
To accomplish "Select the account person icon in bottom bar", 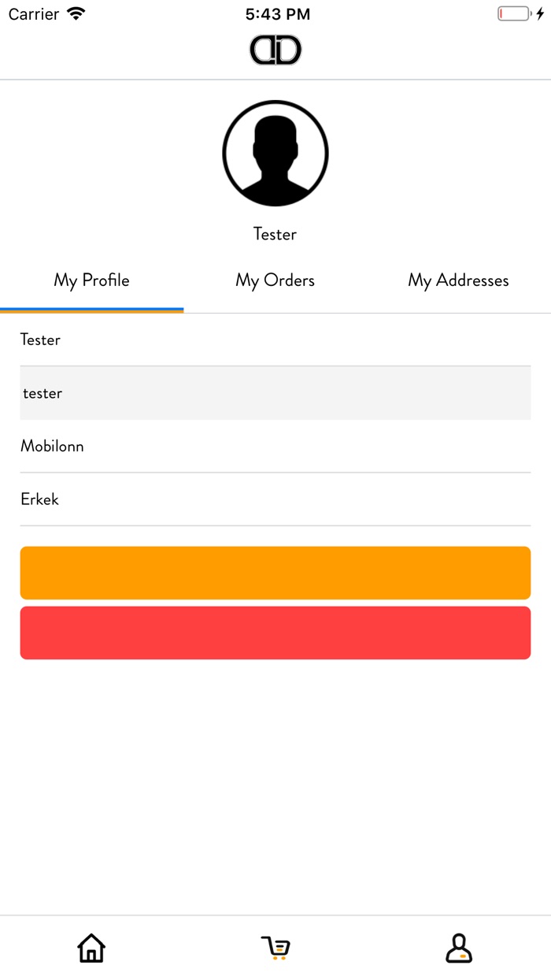I will coord(459,948).
